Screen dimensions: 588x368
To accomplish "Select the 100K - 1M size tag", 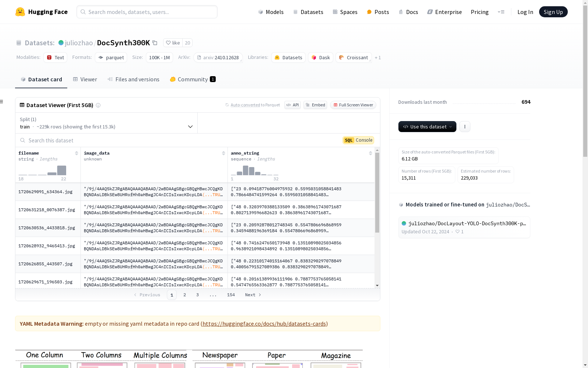I will [x=159, y=57].
